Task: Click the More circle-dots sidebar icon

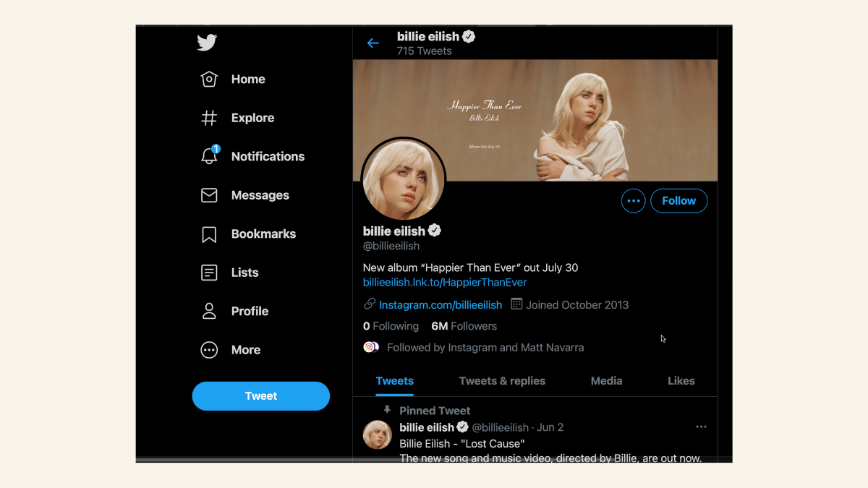Action: coord(209,350)
